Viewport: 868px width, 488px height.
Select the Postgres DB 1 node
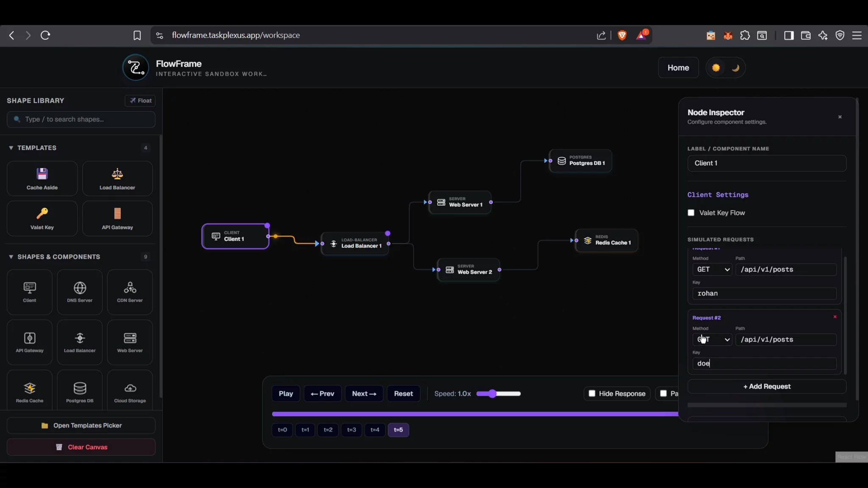pyautogui.click(x=581, y=161)
